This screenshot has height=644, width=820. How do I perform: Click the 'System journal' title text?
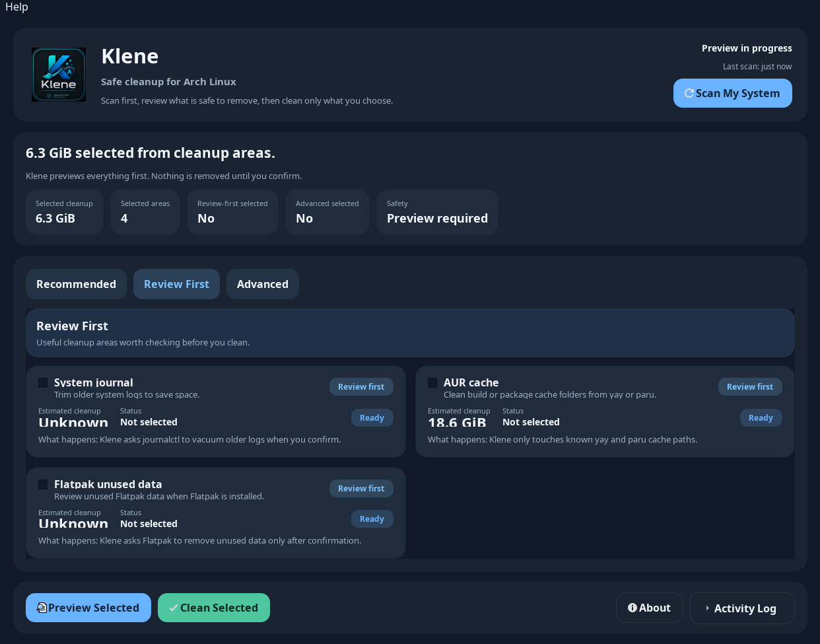(x=94, y=382)
